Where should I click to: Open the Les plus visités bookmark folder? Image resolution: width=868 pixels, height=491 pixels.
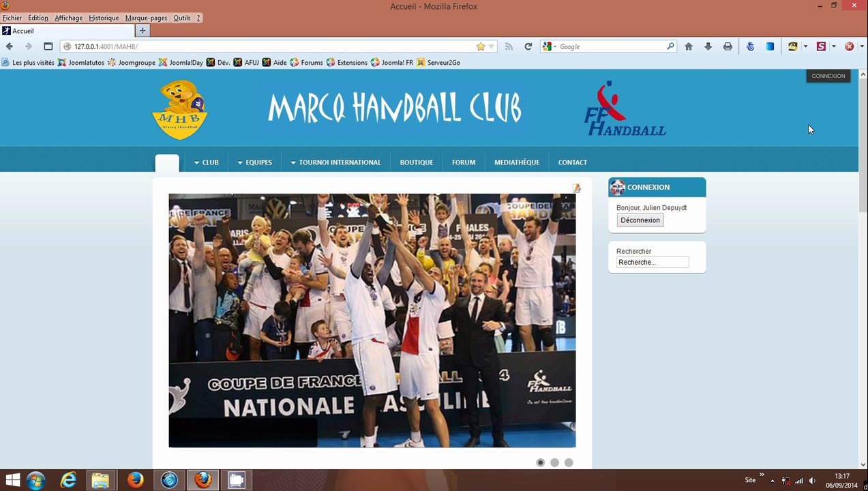pyautogui.click(x=28, y=62)
